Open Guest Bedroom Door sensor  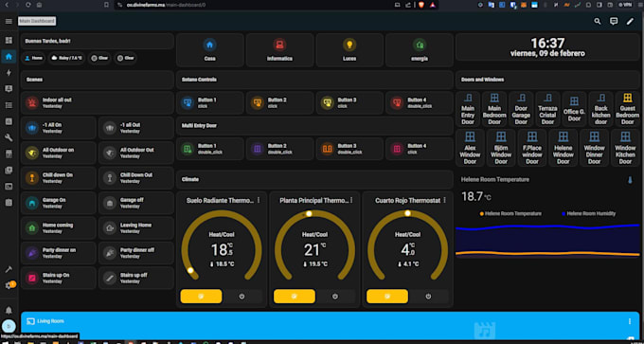[x=627, y=109]
